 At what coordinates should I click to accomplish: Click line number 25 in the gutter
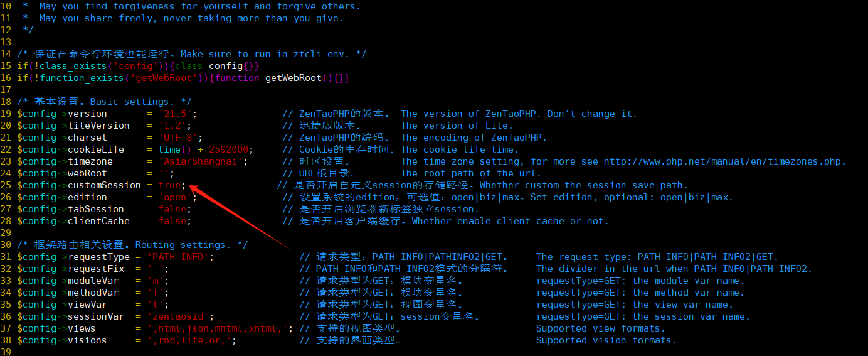click(6, 185)
